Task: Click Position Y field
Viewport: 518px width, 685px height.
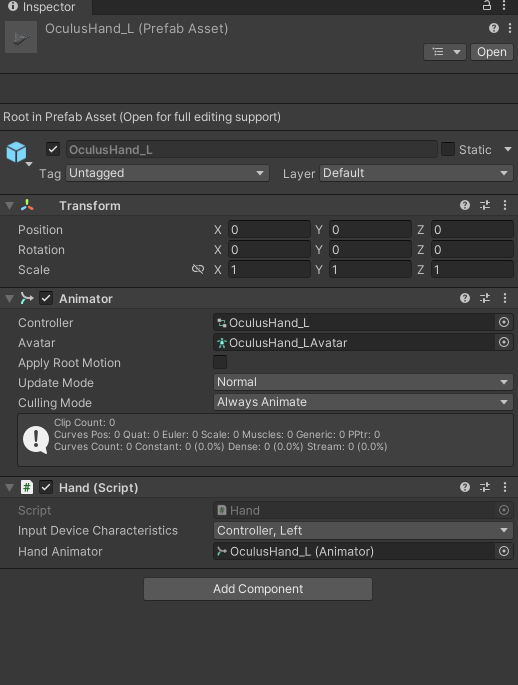Action: click(370, 229)
